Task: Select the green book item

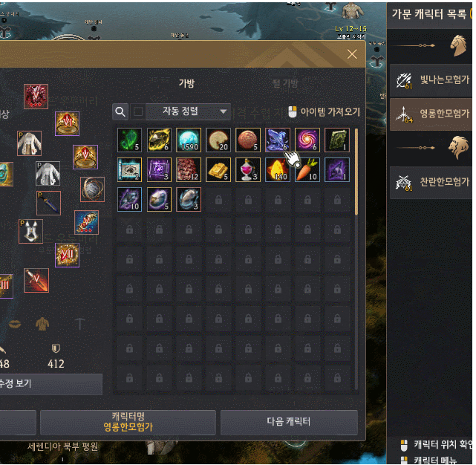Action: coord(337,140)
